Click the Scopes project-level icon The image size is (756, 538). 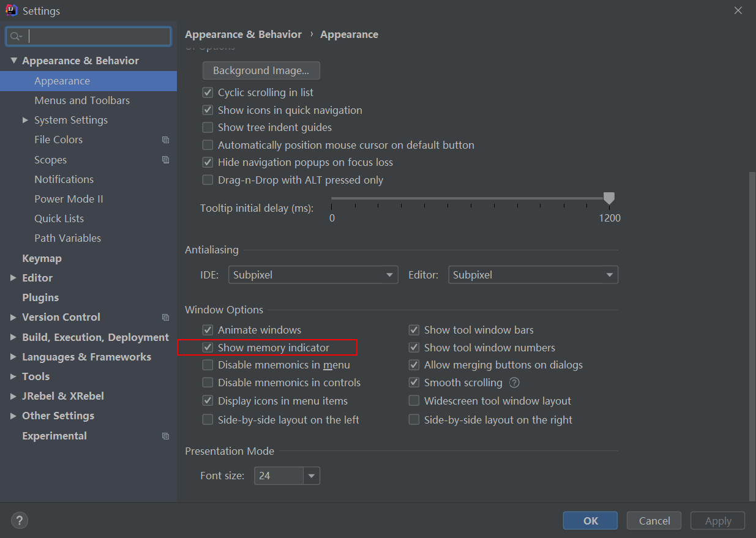pyautogui.click(x=165, y=160)
